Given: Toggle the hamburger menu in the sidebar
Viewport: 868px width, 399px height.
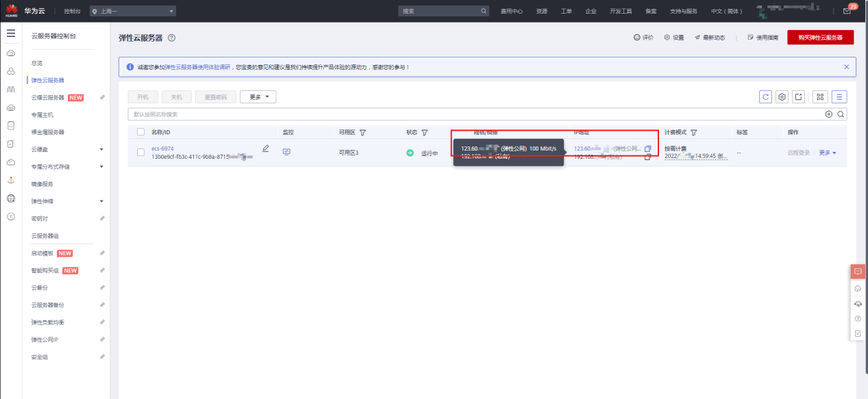Looking at the screenshot, I should (11, 33).
